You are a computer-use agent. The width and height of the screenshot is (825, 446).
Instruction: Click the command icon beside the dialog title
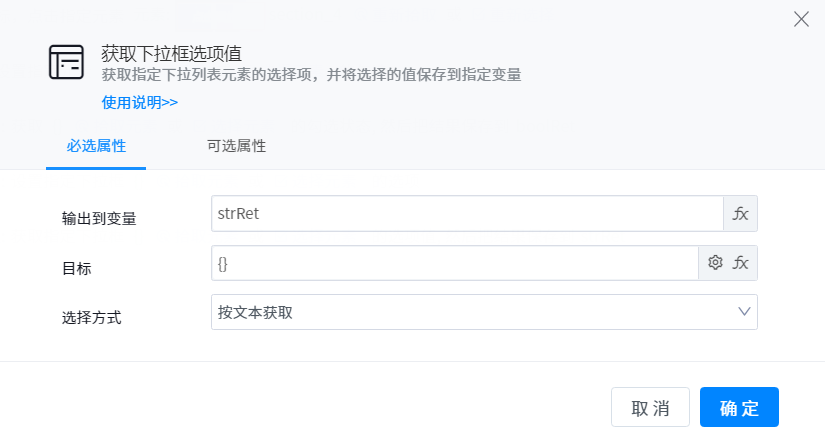coord(67,63)
